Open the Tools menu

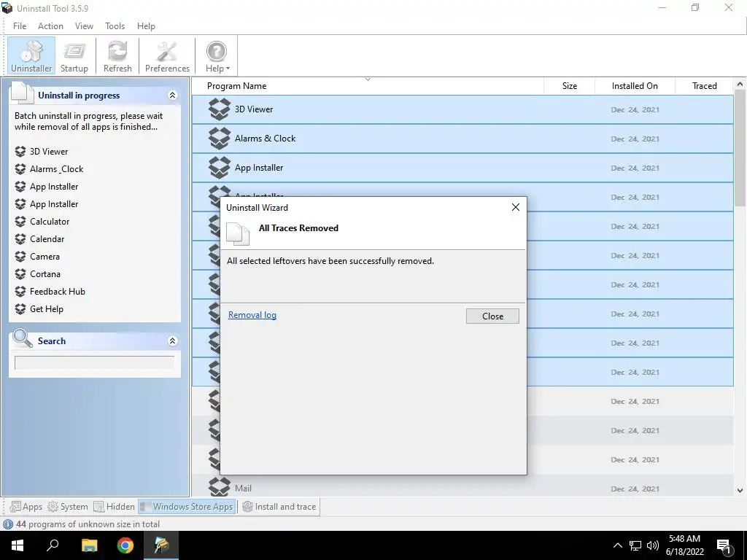[115, 26]
